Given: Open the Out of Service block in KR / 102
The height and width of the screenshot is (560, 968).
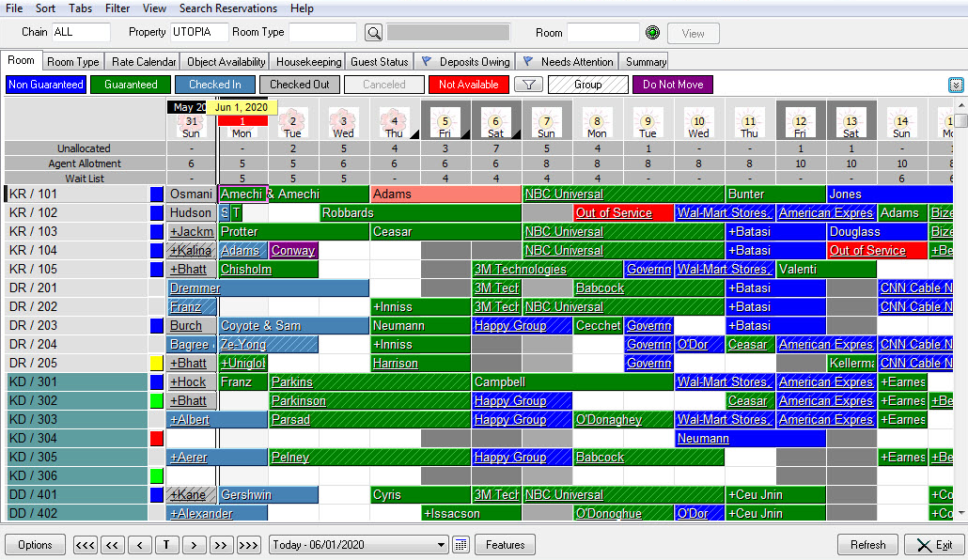Looking at the screenshot, I should pos(623,213).
